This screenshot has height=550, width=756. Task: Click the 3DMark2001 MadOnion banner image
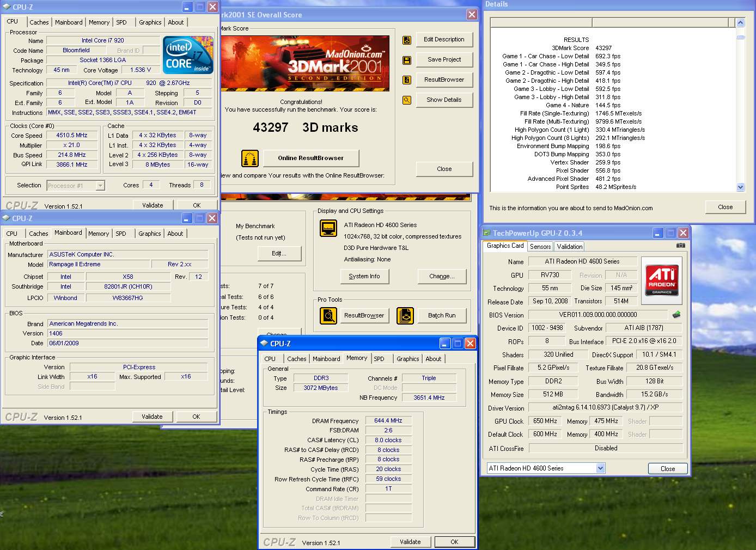[x=305, y=63]
